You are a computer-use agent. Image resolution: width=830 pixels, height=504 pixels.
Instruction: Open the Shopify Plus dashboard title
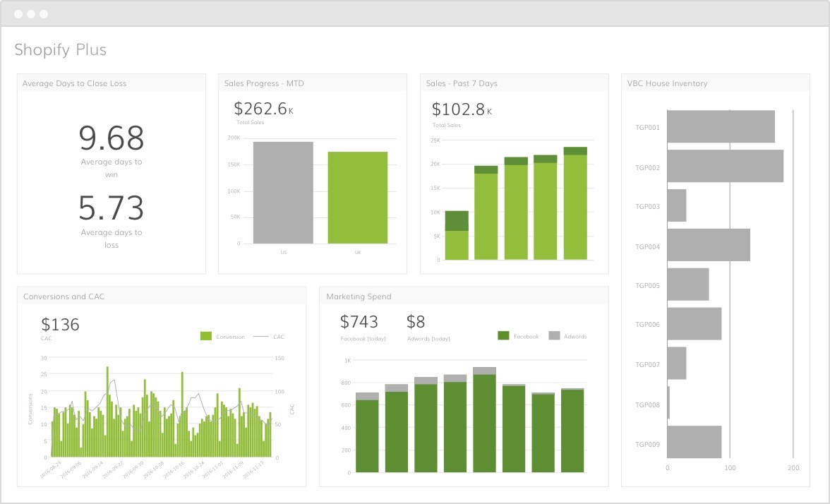click(61, 49)
